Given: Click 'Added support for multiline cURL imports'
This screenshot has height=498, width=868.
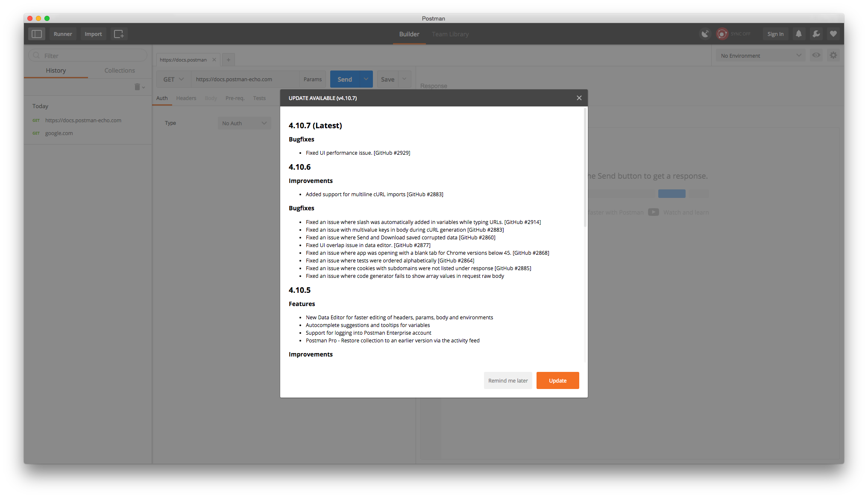Looking at the screenshot, I should tap(375, 194).
